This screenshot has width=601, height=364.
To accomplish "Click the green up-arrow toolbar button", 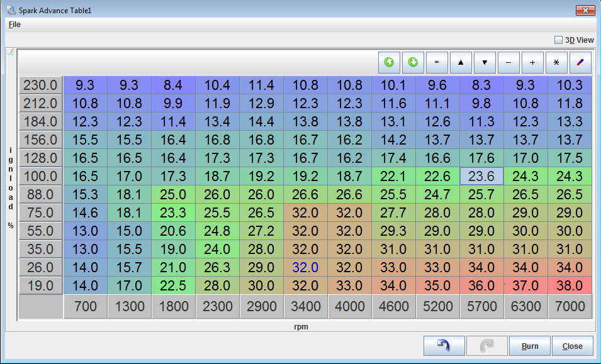I will pos(389,63).
